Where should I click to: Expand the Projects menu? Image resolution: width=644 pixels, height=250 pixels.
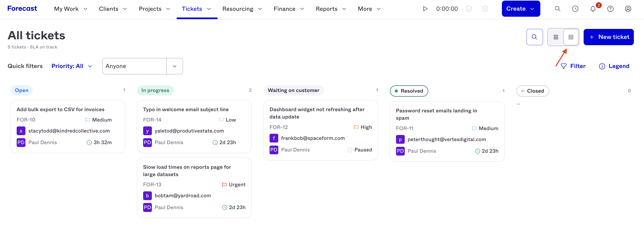coord(154,9)
